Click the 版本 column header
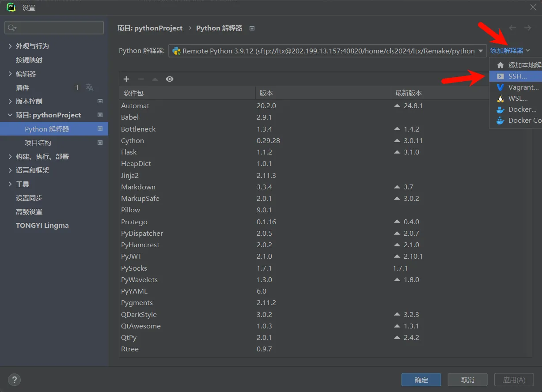 point(323,93)
